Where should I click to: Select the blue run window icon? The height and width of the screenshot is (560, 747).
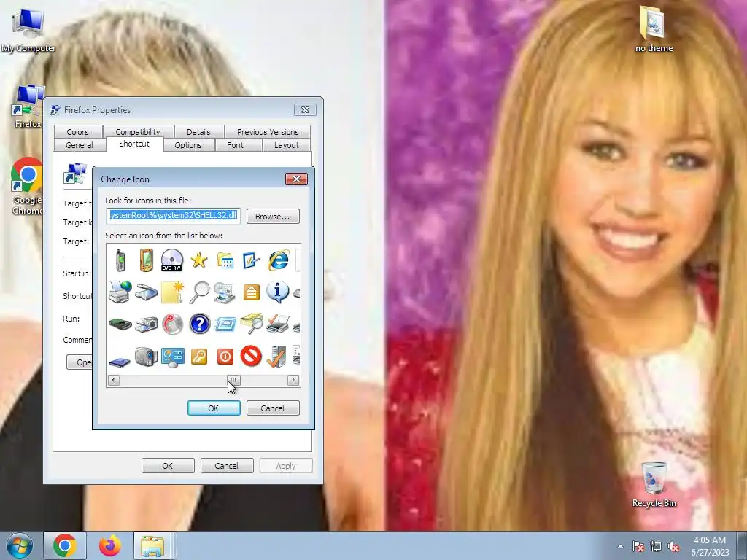pyautogui.click(x=225, y=324)
